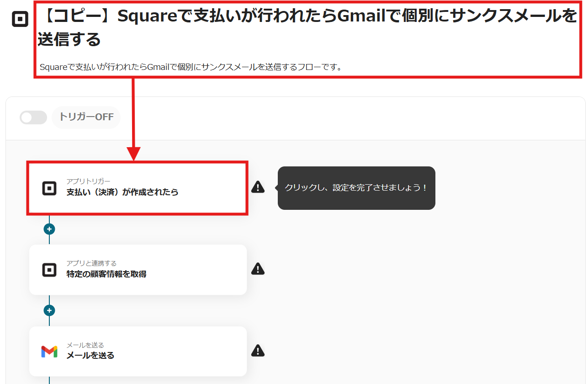Click the small メールを送る label above the step name
Screen dimensions: 588x384
tap(85, 345)
